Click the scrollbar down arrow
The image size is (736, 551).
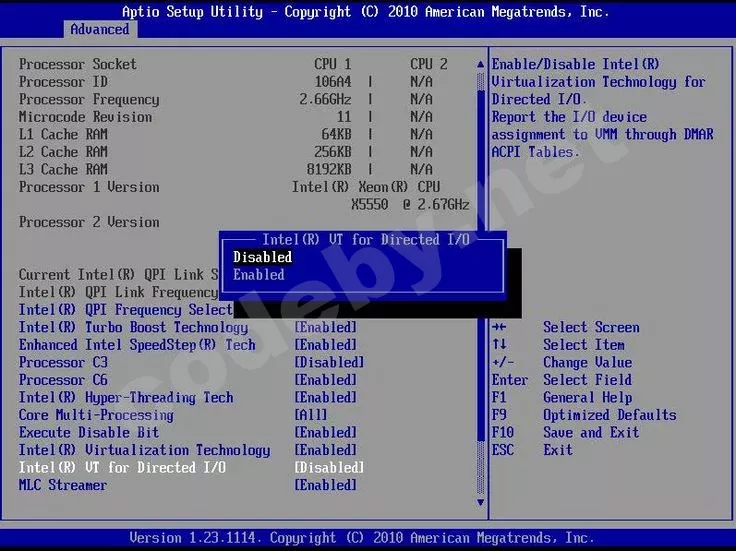click(x=480, y=502)
